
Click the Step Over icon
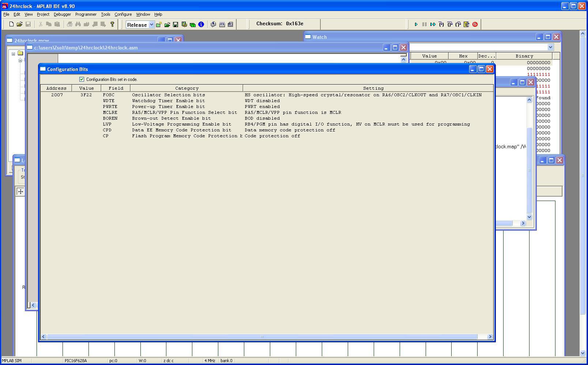click(x=450, y=25)
